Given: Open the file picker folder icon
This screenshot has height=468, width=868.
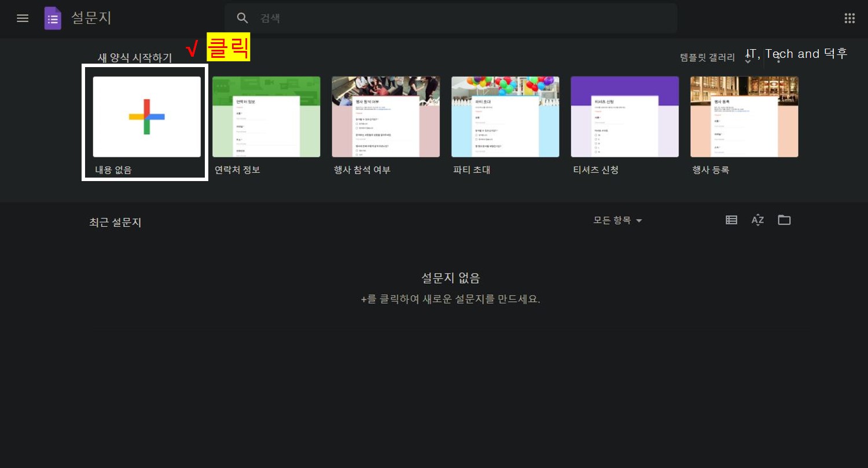Looking at the screenshot, I should (x=784, y=220).
